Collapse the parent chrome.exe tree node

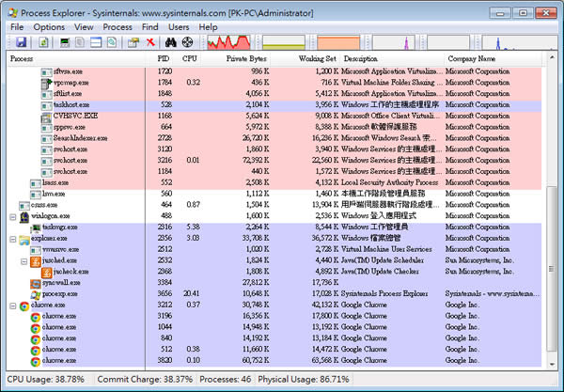[12, 306]
